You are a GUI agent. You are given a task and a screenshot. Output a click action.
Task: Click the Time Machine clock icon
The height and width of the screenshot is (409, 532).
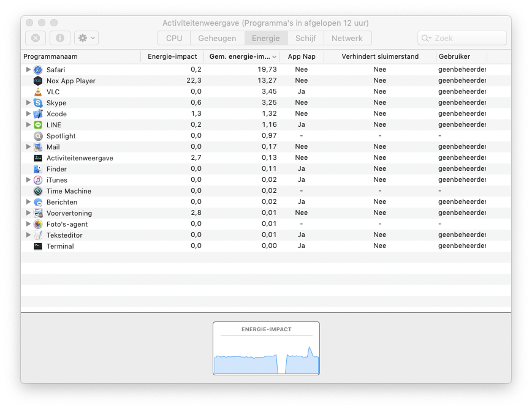[38, 191]
